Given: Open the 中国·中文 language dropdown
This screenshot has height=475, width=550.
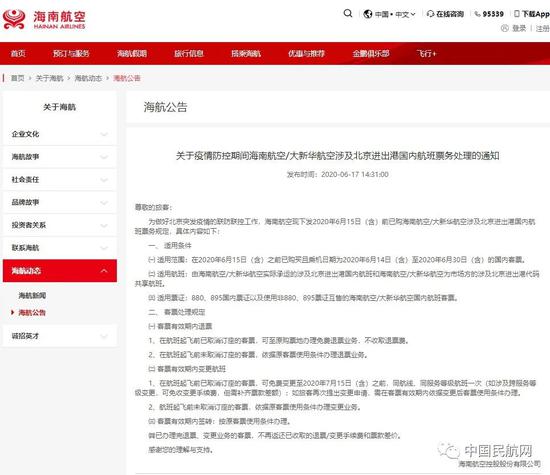Looking at the screenshot, I should coord(395,14).
